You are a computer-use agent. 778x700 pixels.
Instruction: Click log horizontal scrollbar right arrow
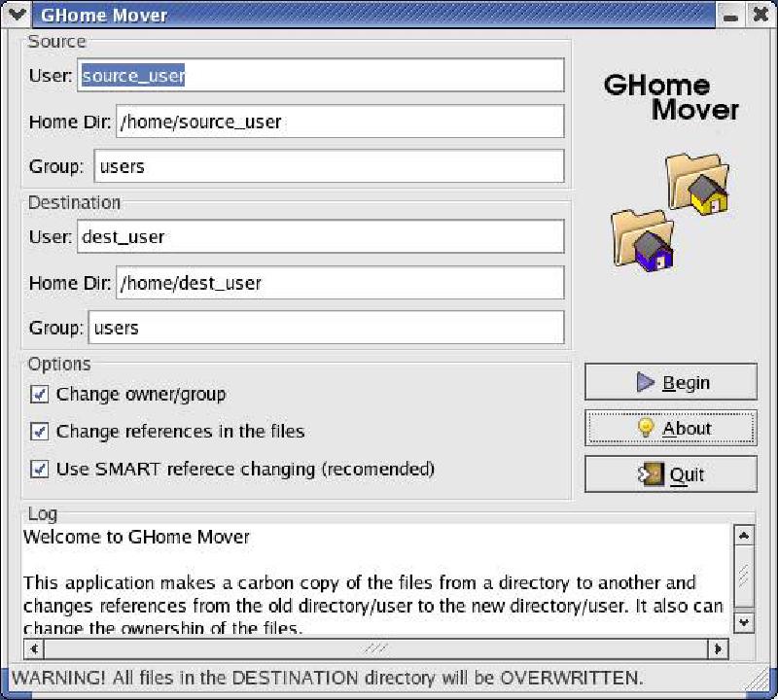(718, 648)
